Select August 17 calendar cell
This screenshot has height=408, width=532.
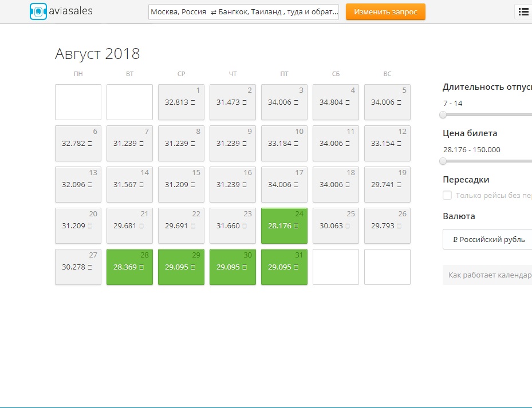tap(284, 184)
